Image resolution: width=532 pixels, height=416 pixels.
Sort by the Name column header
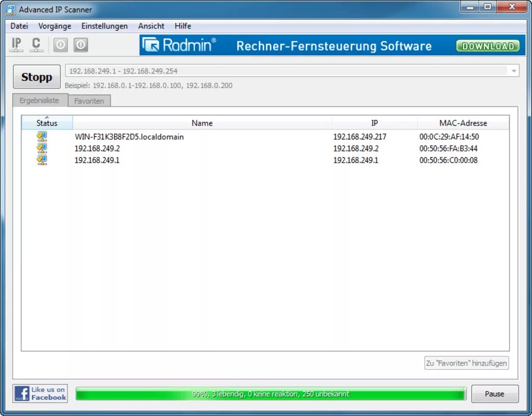coord(202,123)
